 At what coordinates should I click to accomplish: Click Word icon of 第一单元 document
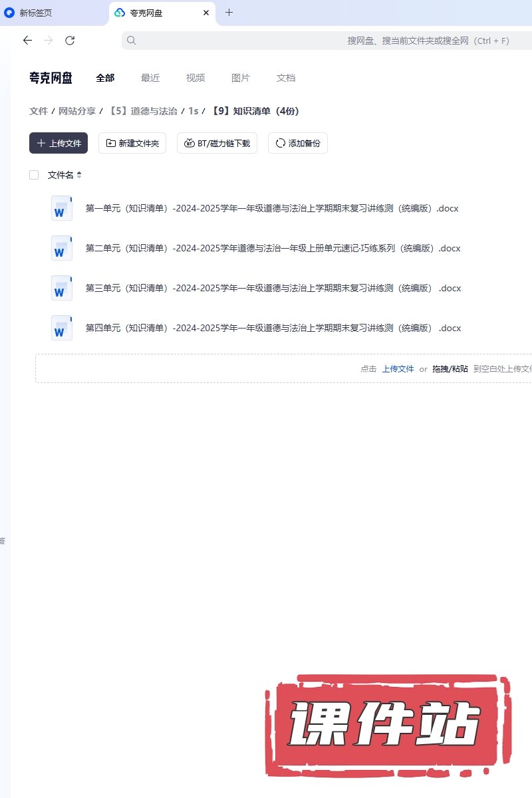(61, 208)
